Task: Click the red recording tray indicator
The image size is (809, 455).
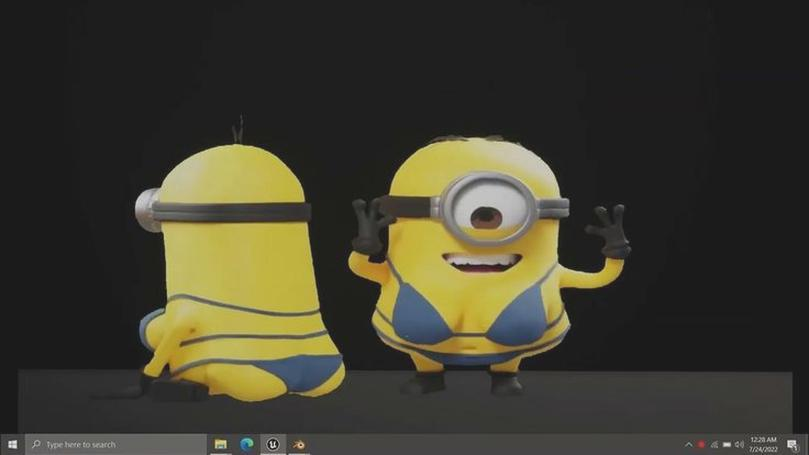Action: point(701,444)
